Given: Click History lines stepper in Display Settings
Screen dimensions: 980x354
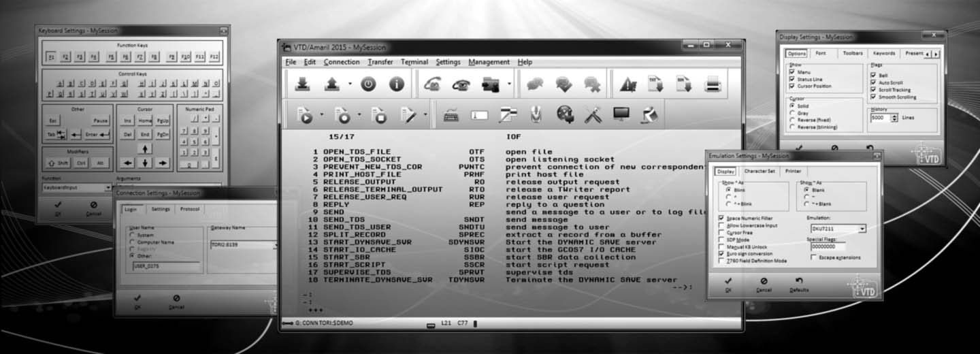Looking at the screenshot, I should coord(894,118).
